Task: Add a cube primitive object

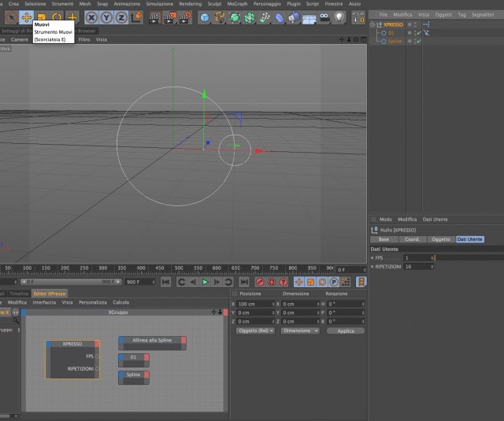Action: (x=205, y=17)
